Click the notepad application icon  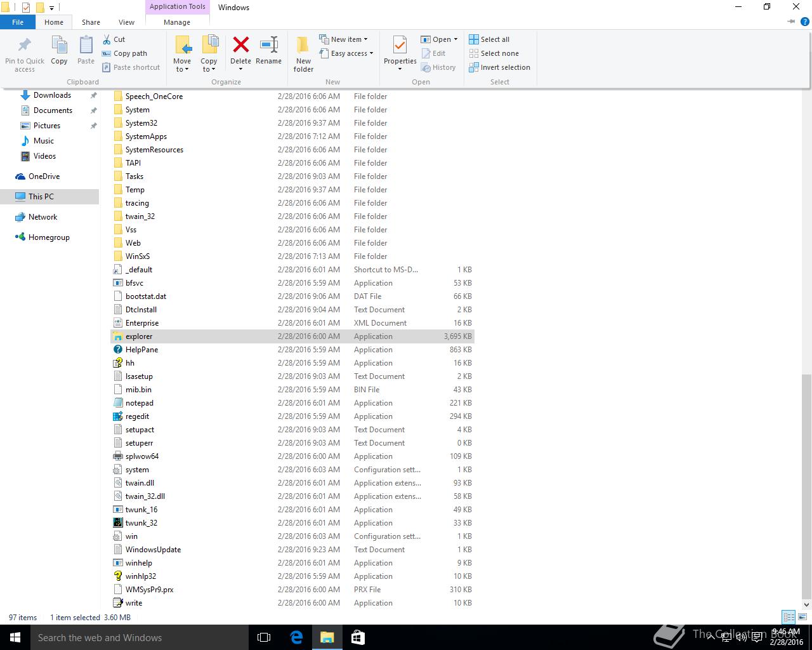tap(117, 403)
